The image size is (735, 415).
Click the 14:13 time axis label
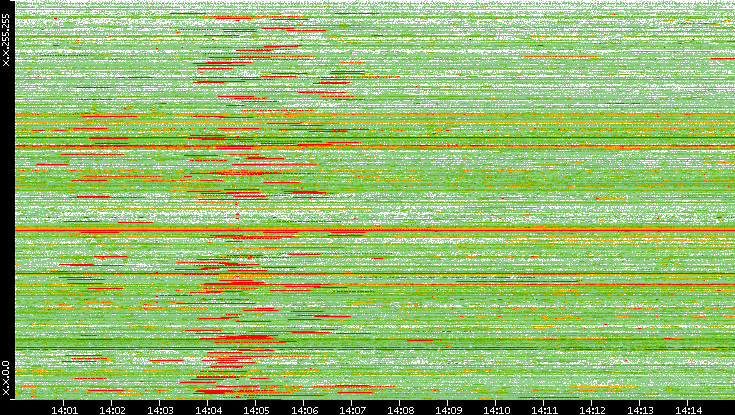pyautogui.click(x=640, y=410)
